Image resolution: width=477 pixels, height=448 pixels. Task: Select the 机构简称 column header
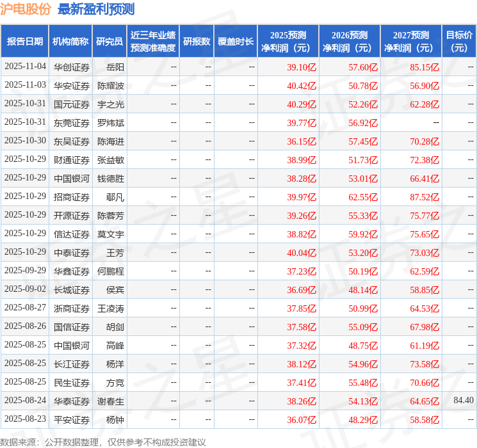coord(70,42)
